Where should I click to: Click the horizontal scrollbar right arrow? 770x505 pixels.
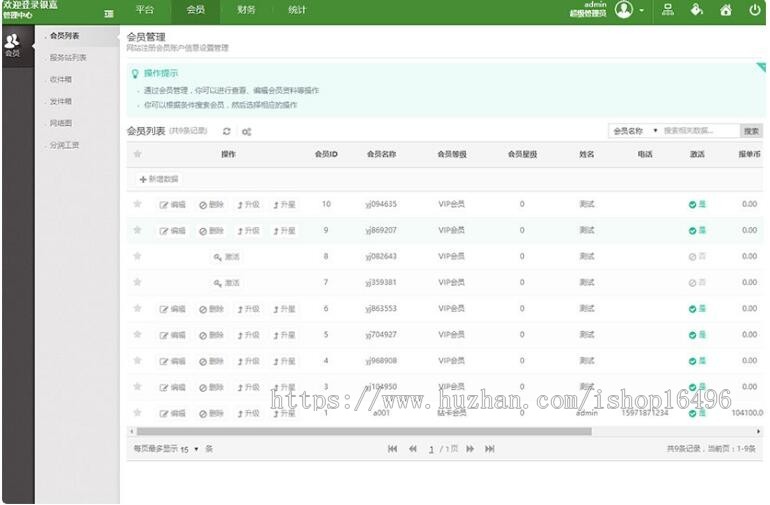[759, 431]
